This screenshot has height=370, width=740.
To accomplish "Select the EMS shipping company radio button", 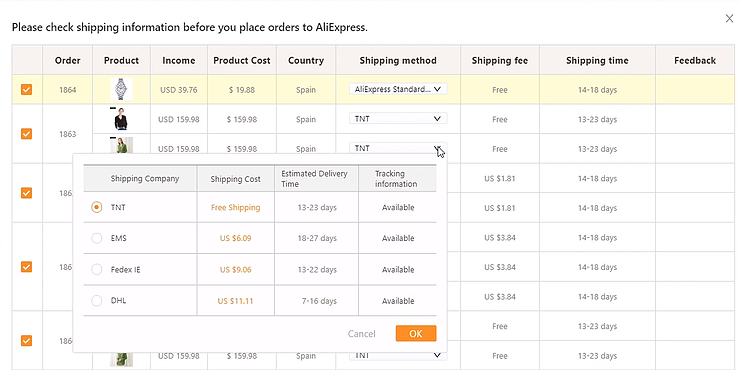I will [x=97, y=238].
